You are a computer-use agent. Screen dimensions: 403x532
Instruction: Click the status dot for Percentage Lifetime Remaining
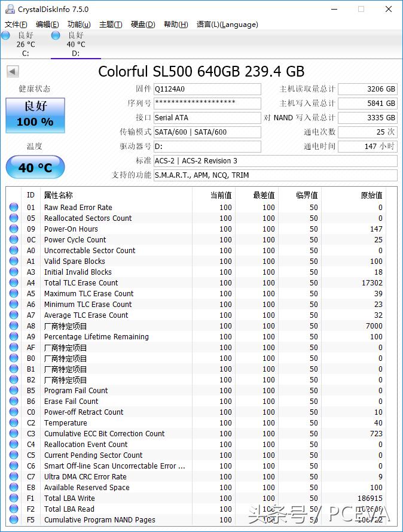point(14,336)
